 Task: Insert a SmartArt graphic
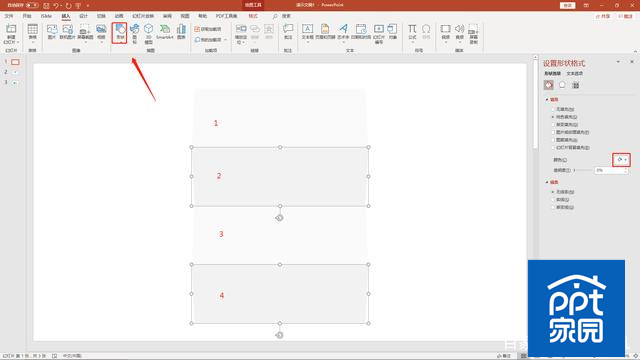point(164,32)
